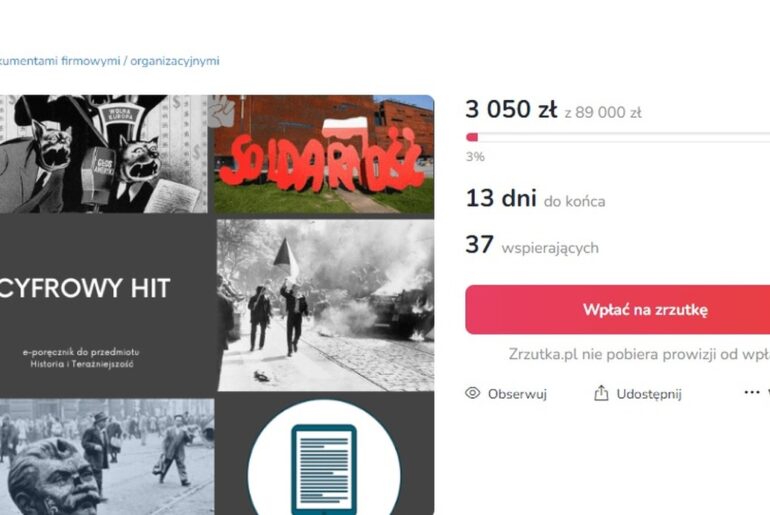Click the 37 wspierających supporter count

click(532, 245)
